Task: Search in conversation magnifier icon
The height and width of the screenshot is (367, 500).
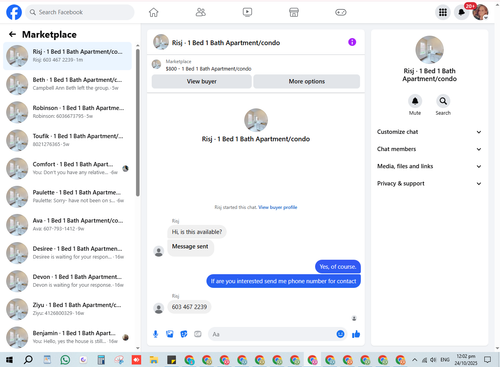Action: 443,101
